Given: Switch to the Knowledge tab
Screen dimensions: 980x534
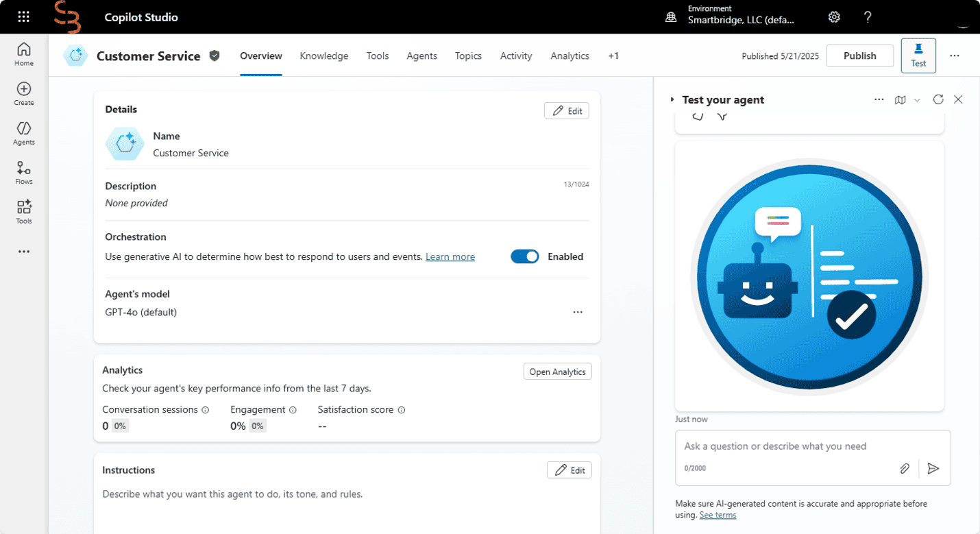Looking at the screenshot, I should 323,56.
